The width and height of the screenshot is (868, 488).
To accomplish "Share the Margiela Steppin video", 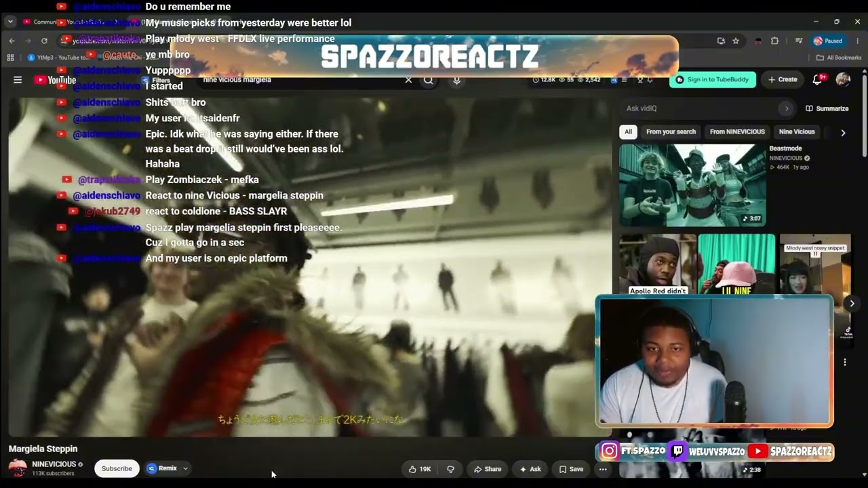I will tap(488, 469).
